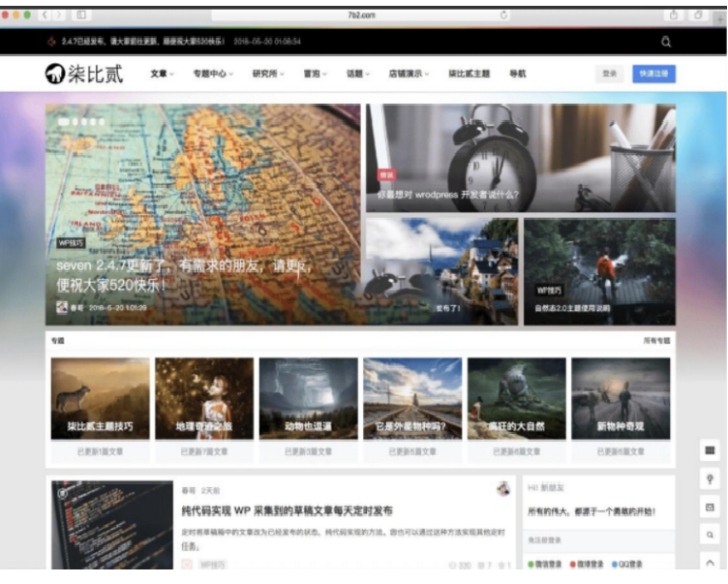Expand the 文章 navigation dropdown
The height and width of the screenshot is (584, 728).
(x=162, y=74)
